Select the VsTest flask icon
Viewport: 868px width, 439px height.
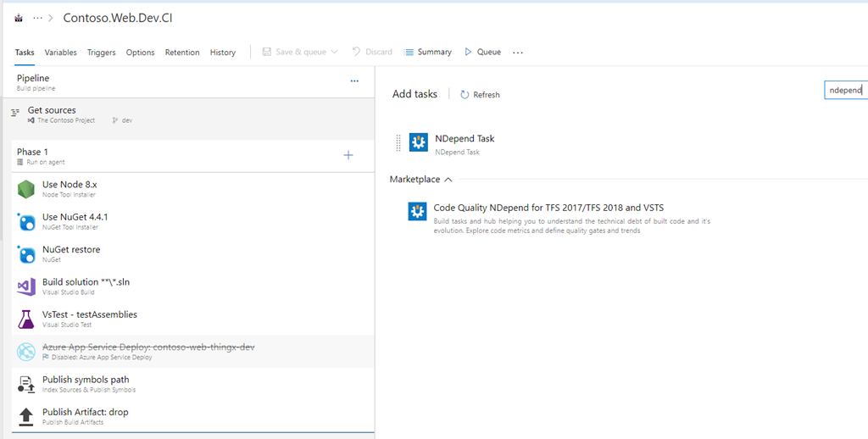point(25,319)
